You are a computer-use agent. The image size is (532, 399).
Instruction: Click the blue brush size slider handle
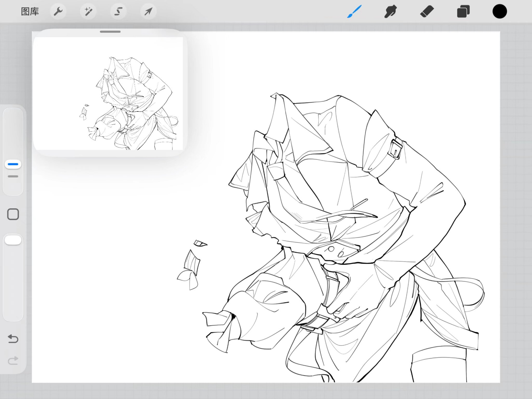pos(13,164)
